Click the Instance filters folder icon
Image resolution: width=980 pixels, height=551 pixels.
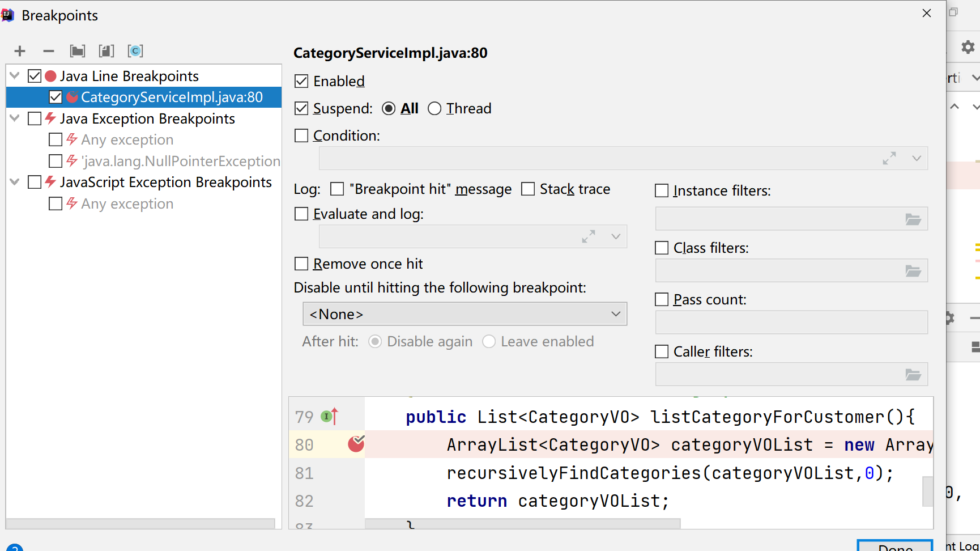pos(913,219)
